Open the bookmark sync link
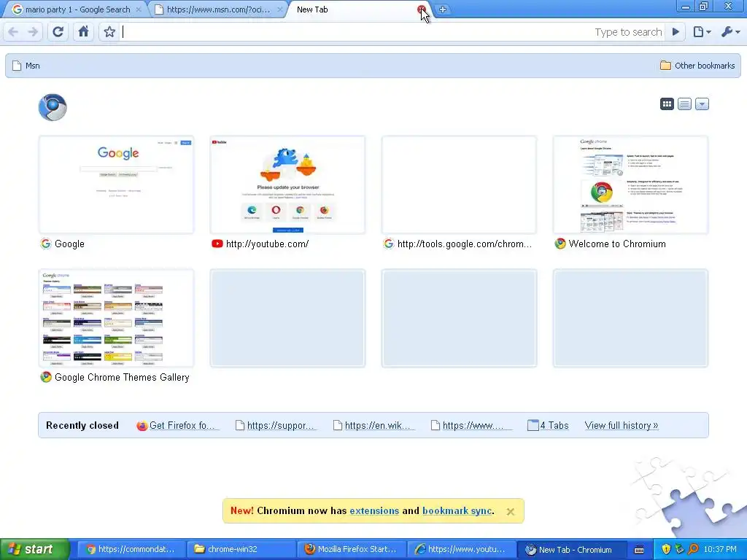This screenshot has width=747, height=560. coord(457,510)
